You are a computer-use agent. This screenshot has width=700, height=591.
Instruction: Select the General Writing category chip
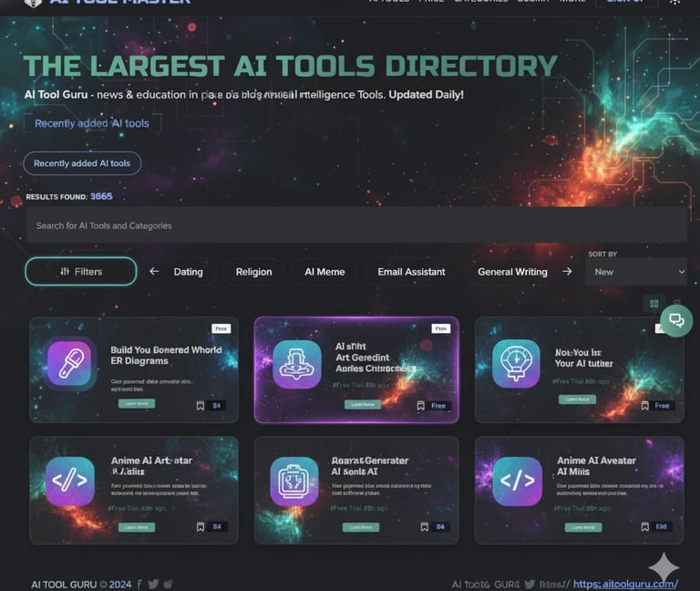pyautogui.click(x=512, y=272)
